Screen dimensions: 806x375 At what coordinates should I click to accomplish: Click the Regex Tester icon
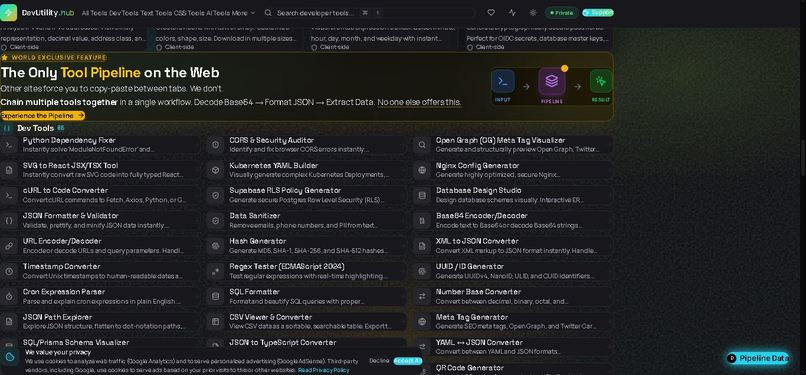215,271
